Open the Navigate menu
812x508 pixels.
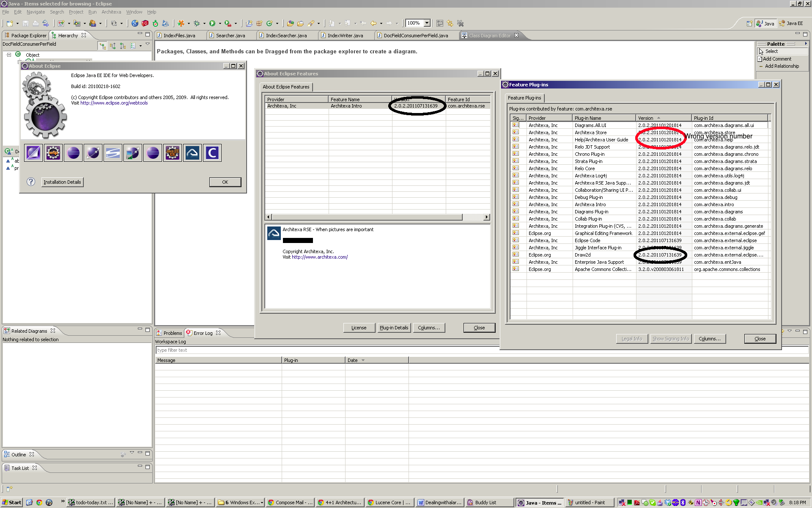[x=36, y=12]
